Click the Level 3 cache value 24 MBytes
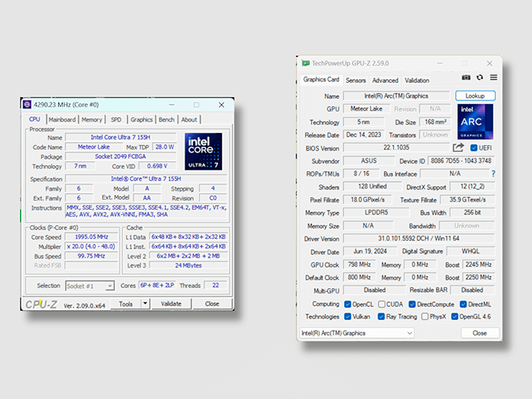Image resolution: width=532 pixels, height=399 pixels. [188, 265]
